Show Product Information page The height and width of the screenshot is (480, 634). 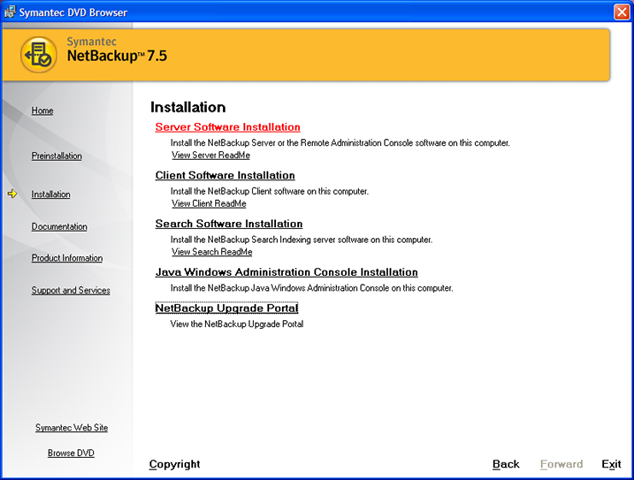pyautogui.click(x=67, y=258)
